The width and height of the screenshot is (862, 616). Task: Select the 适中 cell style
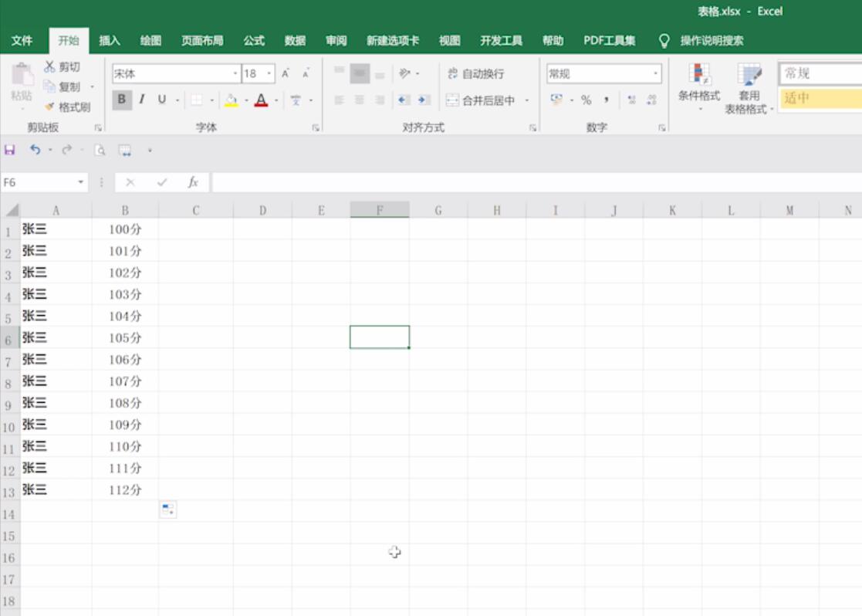click(821, 99)
